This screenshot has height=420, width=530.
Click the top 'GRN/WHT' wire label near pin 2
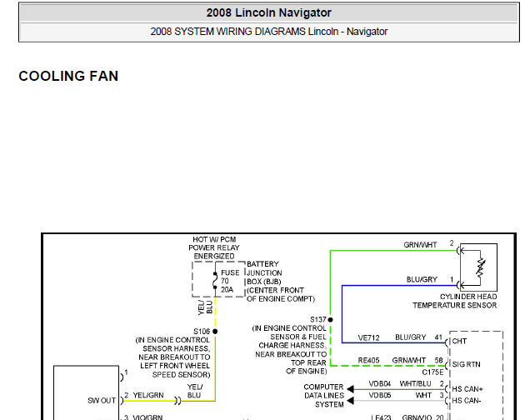pos(420,245)
